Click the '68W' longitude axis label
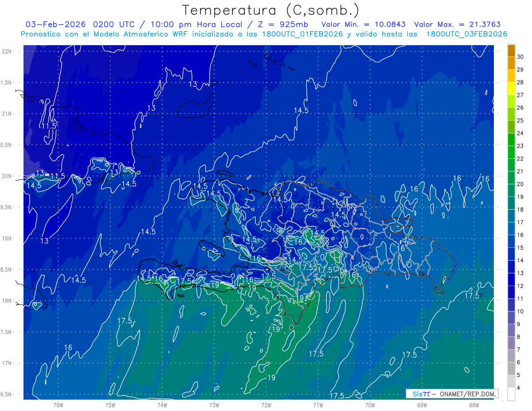The width and height of the screenshot is (532, 411). [x=474, y=405]
